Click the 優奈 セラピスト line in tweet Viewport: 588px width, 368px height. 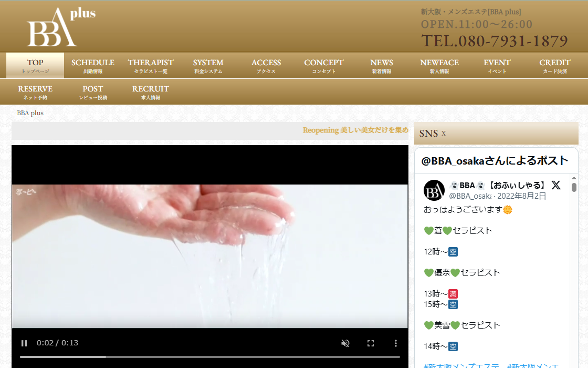(x=462, y=273)
